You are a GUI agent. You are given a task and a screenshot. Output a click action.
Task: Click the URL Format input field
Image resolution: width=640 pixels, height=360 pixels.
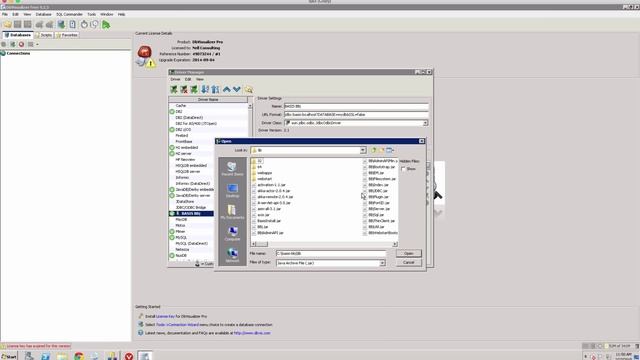356,115
